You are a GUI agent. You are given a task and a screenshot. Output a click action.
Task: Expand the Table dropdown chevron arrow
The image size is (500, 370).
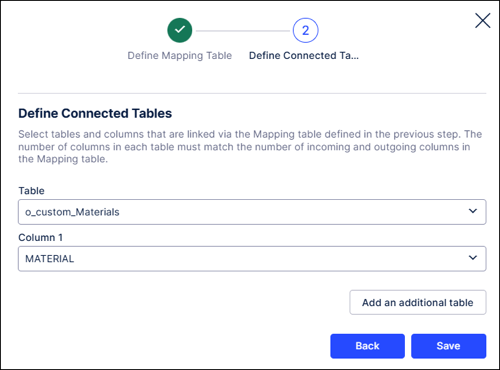point(473,211)
